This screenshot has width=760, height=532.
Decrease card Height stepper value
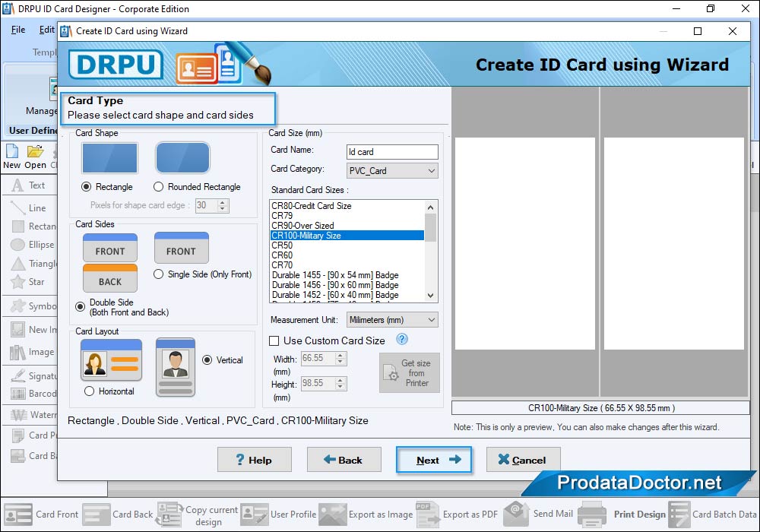[x=340, y=387]
